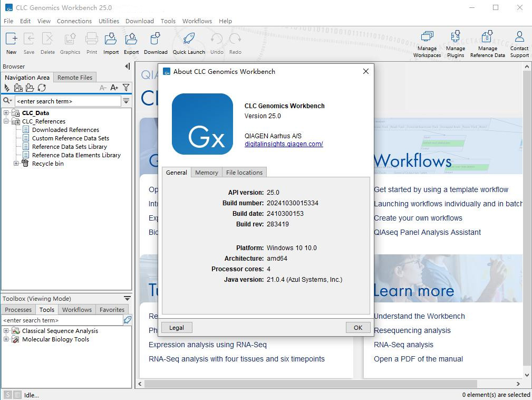Open RNA-Seq analysis link
The image size is (532, 400).
click(x=403, y=345)
